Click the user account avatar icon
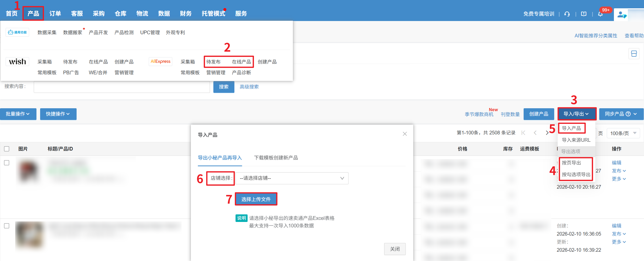The width and height of the screenshot is (644, 261). coord(621,15)
